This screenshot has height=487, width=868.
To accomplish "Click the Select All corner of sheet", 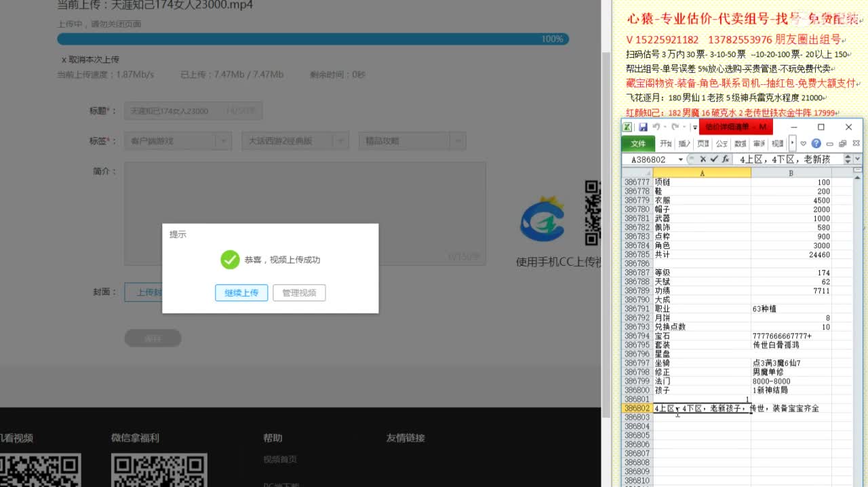I will click(637, 173).
